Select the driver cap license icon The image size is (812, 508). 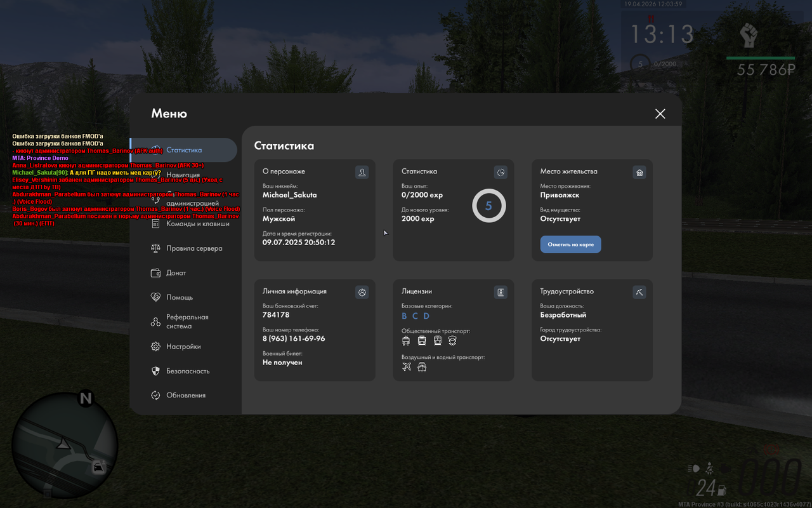click(452, 341)
